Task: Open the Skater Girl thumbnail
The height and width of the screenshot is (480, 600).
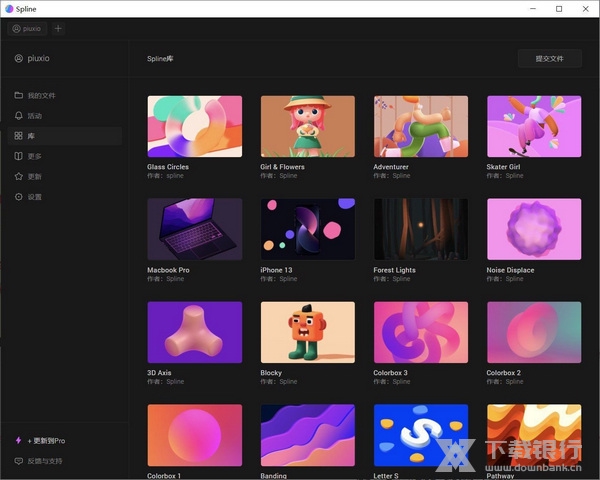Action: click(x=533, y=126)
